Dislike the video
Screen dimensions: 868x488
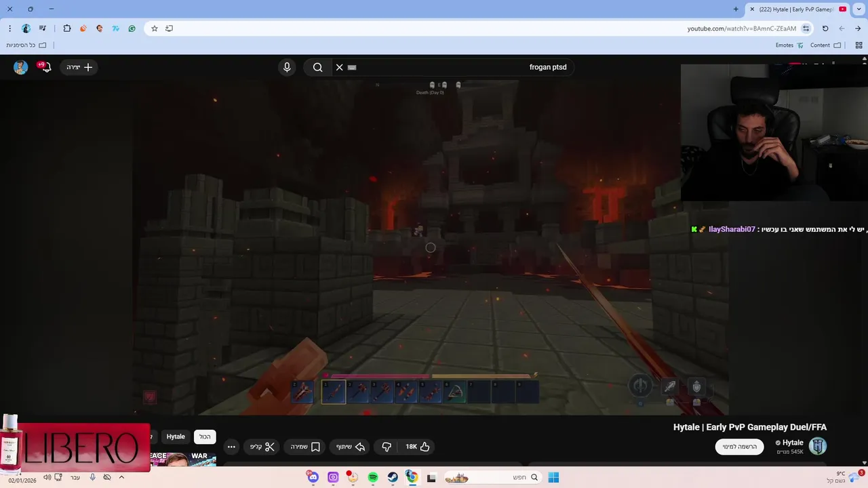tap(387, 447)
